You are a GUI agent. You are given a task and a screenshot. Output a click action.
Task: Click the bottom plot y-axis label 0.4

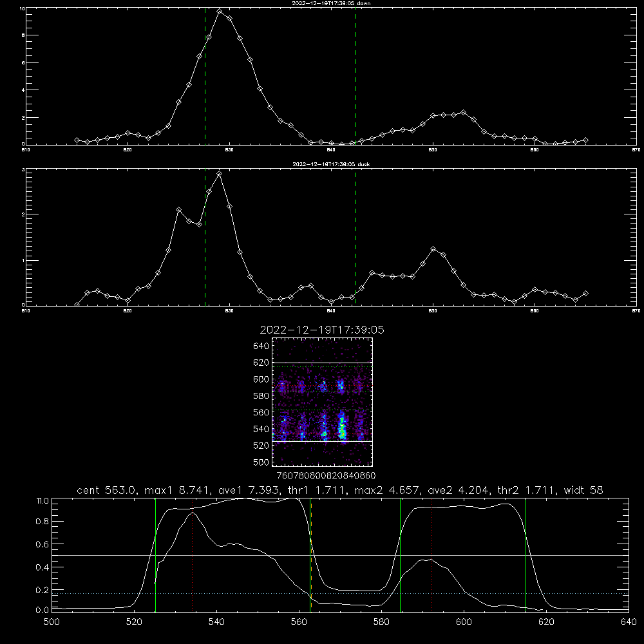43,567
